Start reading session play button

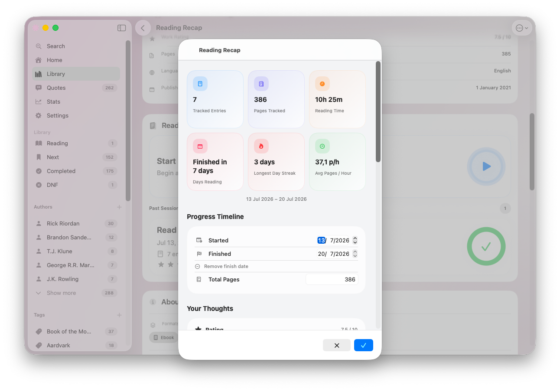486,167
